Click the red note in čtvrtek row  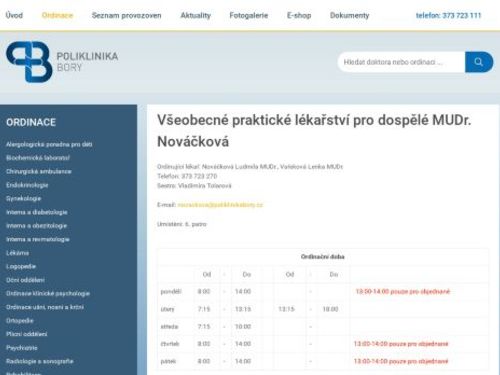tap(401, 344)
